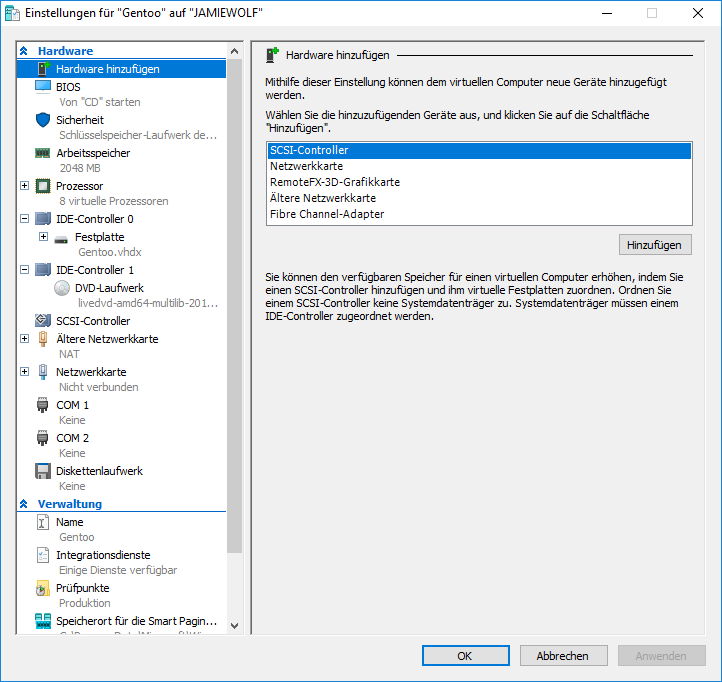Image resolution: width=722 pixels, height=682 pixels.
Task: Expand the Festplatte tree node
Action: click(x=43, y=237)
